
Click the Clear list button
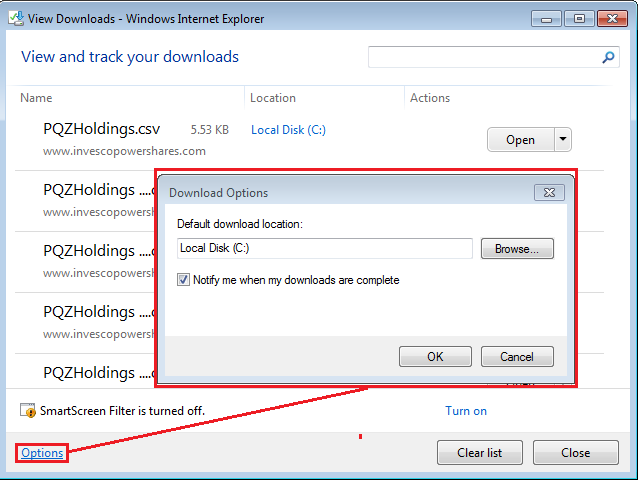[480, 453]
